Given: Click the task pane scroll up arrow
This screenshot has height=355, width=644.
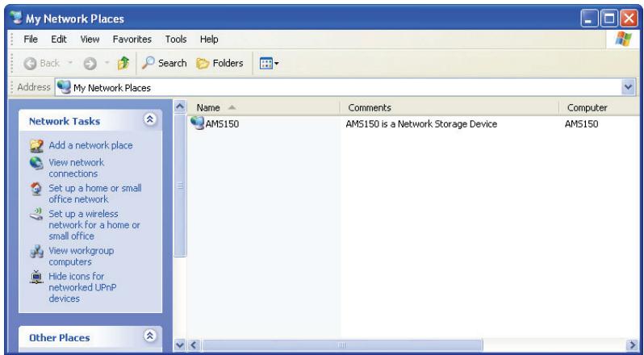Looking at the screenshot, I should click(180, 107).
